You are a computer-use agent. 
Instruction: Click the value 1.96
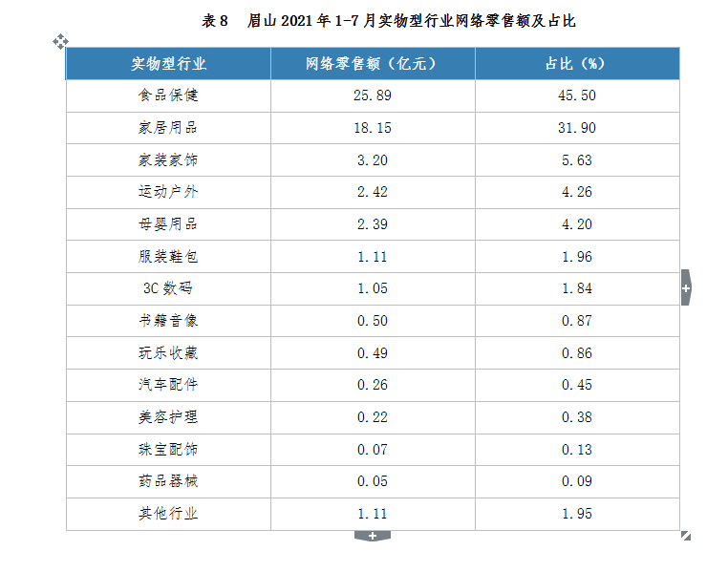click(577, 257)
